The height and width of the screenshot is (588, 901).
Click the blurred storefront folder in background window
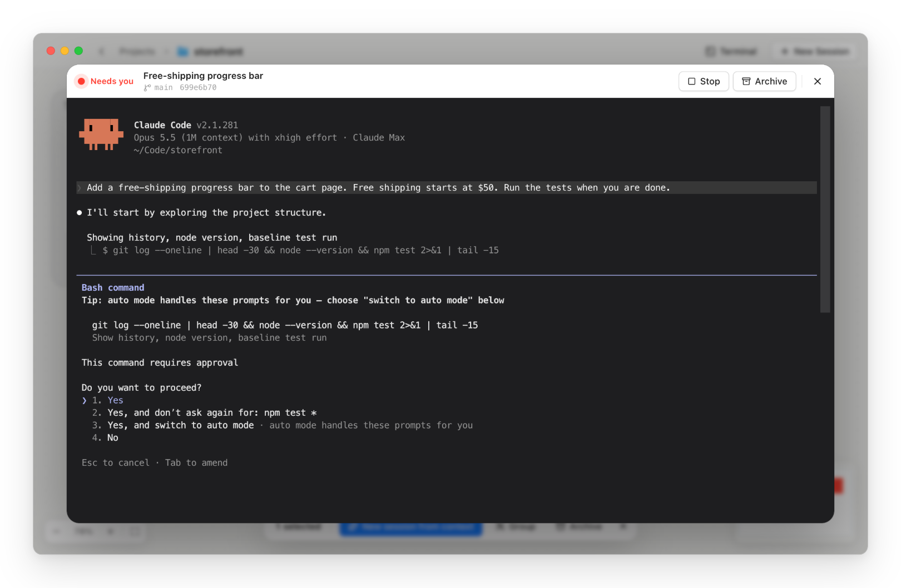click(x=210, y=52)
